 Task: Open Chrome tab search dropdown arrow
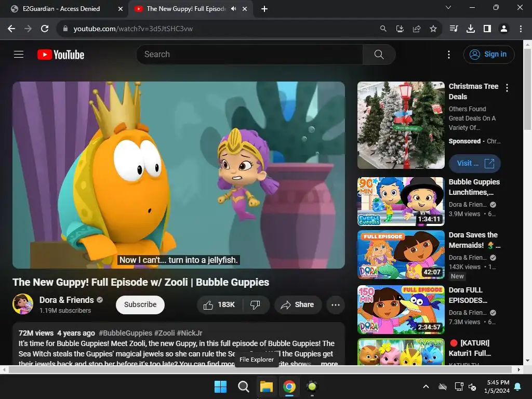click(x=448, y=7)
